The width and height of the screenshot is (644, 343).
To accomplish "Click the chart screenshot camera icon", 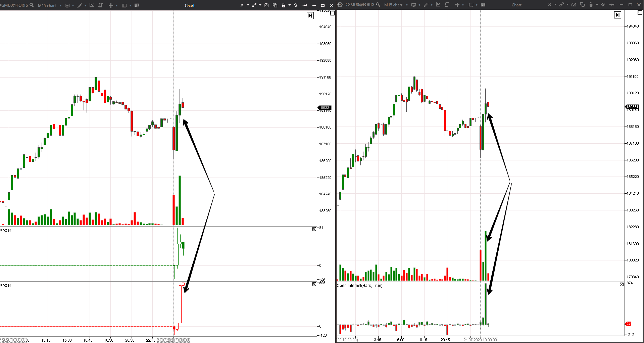I will [x=266, y=5].
